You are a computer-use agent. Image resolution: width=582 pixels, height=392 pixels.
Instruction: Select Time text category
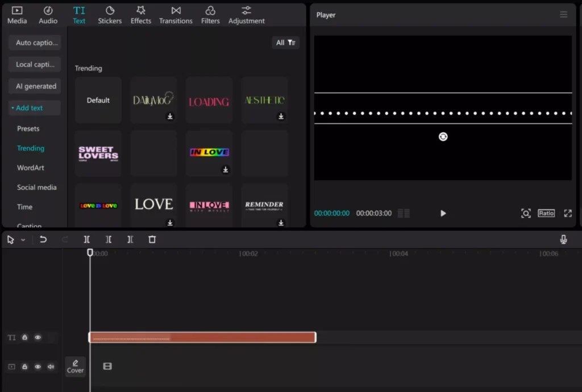coord(24,207)
